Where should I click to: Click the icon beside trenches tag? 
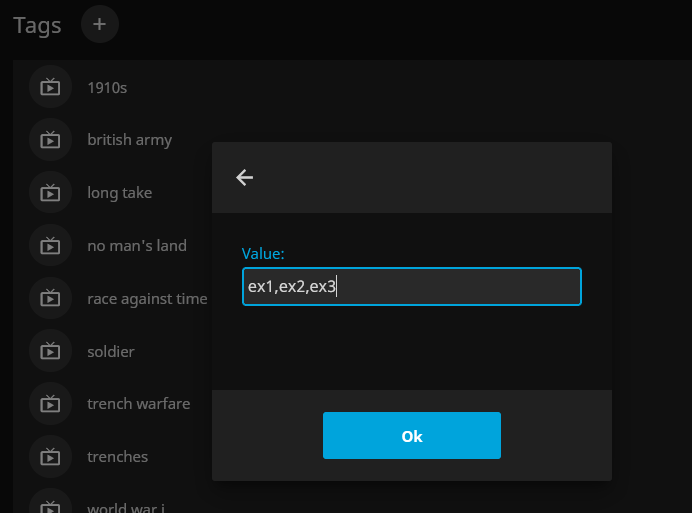pyautogui.click(x=50, y=456)
